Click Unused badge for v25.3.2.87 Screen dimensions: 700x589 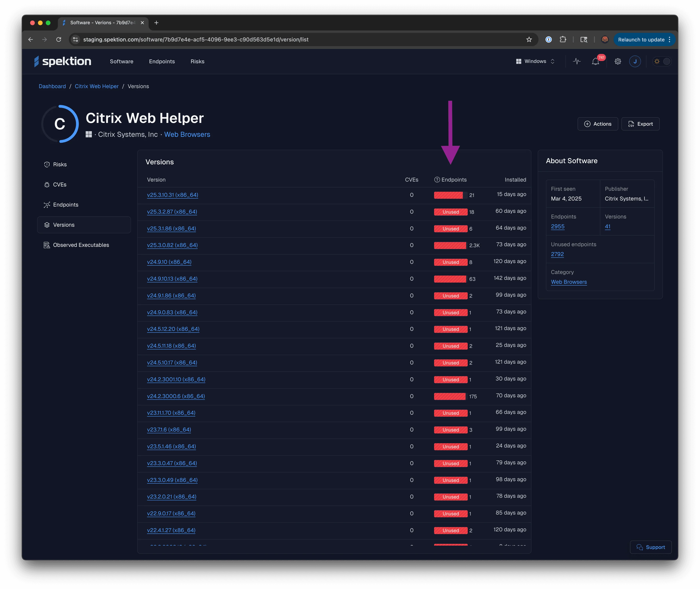pyautogui.click(x=451, y=212)
